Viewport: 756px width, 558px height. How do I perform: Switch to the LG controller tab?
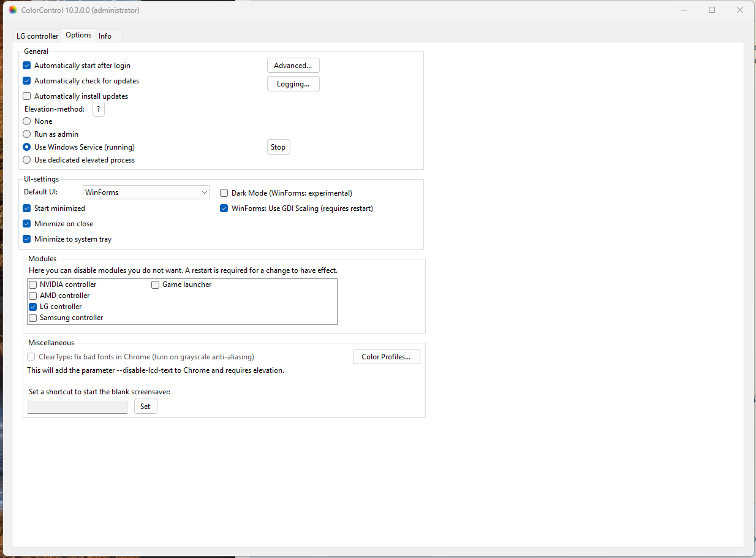pos(37,36)
